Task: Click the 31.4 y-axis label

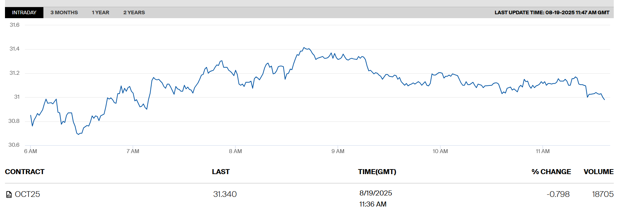Action: (x=15, y=49)
